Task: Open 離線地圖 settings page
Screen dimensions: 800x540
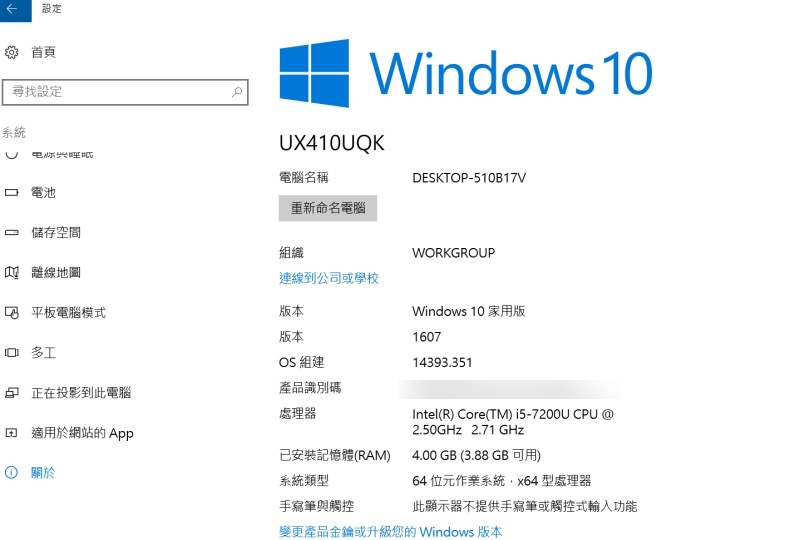Action: (x=56, y=273)
